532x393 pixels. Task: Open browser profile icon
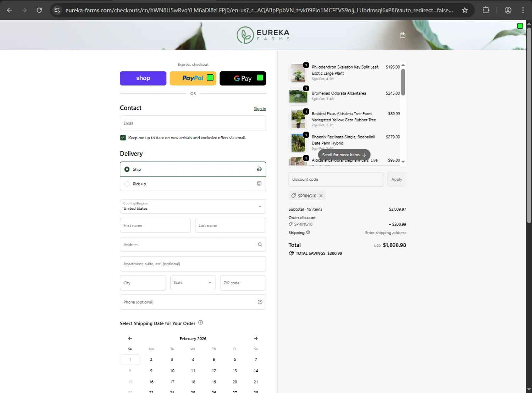coord(508,10)
